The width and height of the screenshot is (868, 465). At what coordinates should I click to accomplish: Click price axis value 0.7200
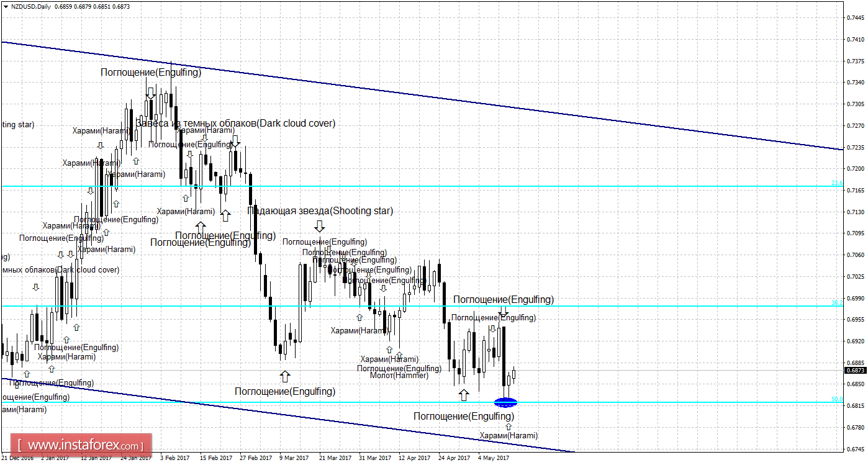[856, 169]
